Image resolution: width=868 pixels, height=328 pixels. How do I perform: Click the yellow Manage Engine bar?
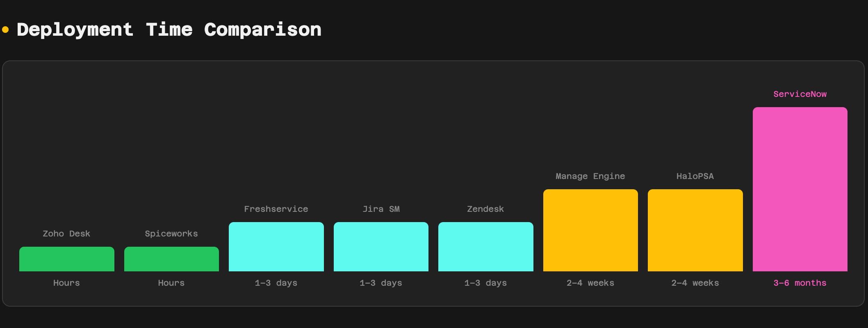point(590,230)
